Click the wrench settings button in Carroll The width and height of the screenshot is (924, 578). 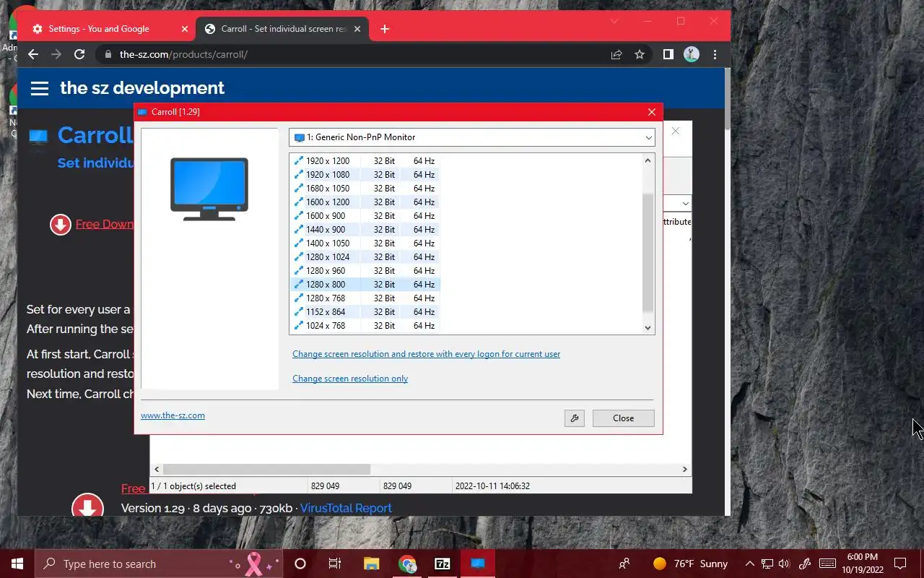[575, 418]
